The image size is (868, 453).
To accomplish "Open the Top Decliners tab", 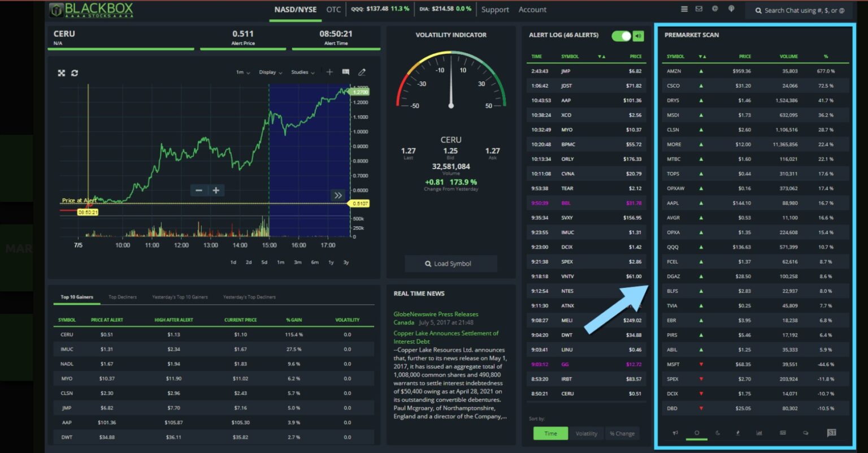I will [x=123, y=297].
